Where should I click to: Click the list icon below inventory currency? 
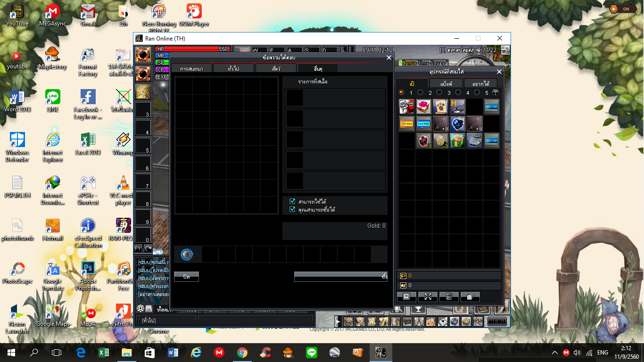(406, 296)
